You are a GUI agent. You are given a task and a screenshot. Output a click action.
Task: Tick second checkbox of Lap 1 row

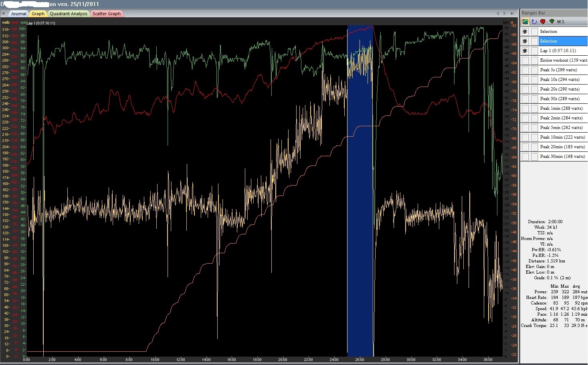pos(534,51)
